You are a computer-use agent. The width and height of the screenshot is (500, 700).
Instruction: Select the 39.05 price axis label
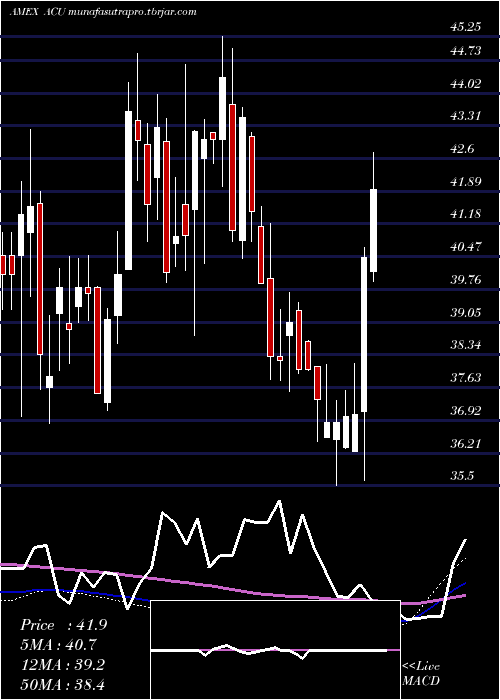pos(466,312)
